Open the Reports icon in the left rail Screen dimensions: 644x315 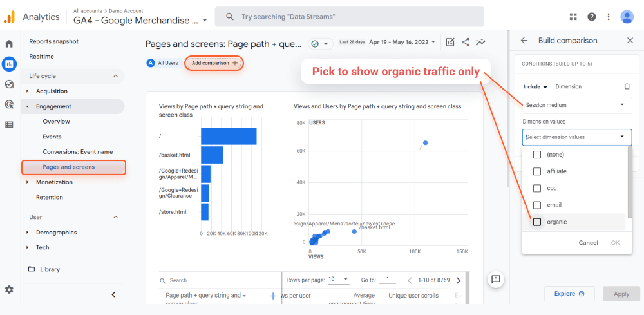point(9,64)
